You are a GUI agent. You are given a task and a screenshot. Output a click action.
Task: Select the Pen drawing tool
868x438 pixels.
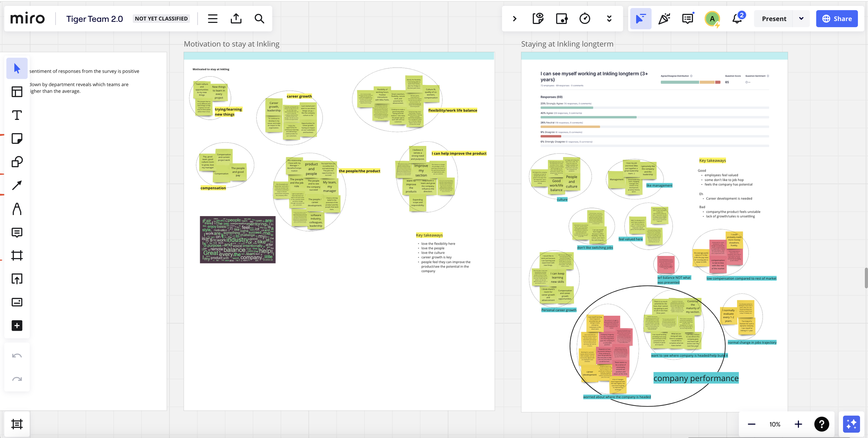coord(17,209)
